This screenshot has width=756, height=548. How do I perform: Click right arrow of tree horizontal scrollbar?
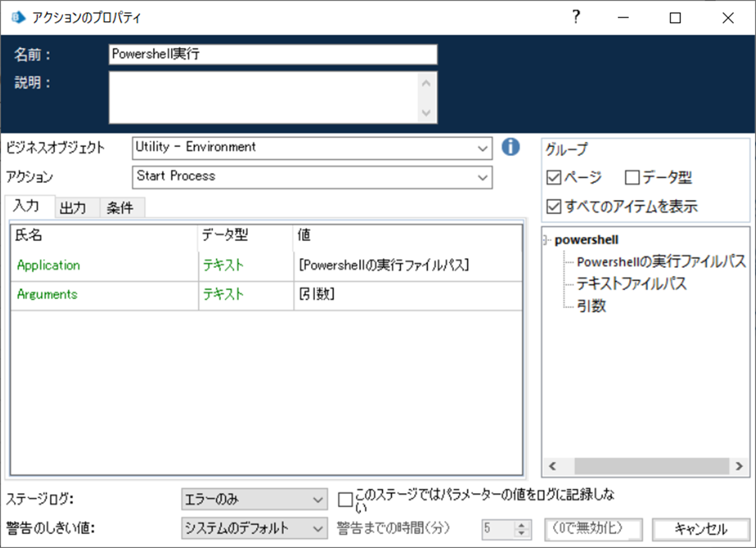(x=739, y=466)
